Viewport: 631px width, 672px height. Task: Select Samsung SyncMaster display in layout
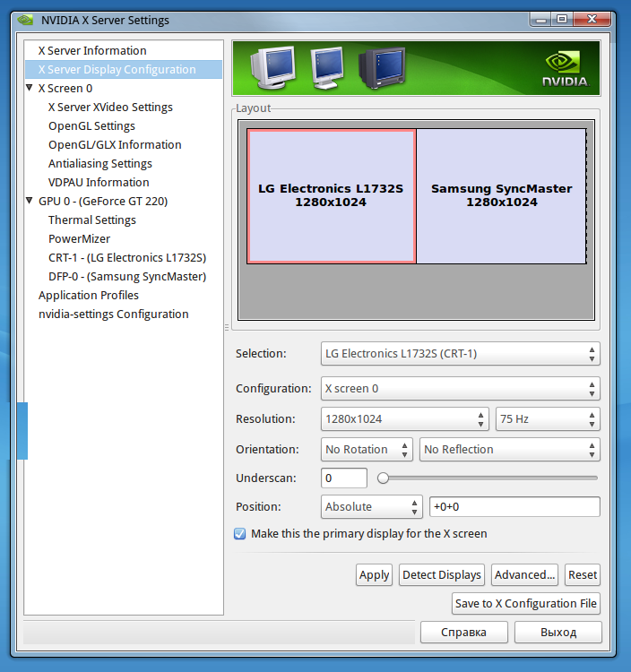[502, 196]
